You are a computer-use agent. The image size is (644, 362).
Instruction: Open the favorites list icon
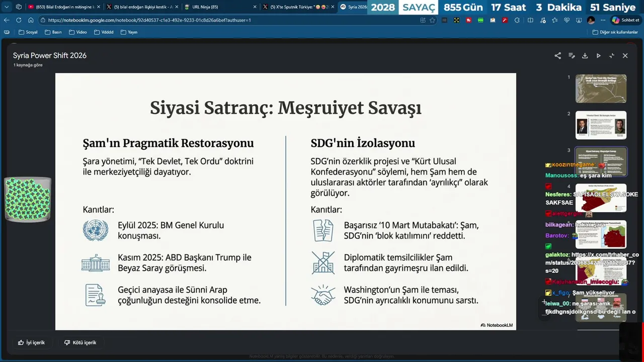(x=554, y=20)
